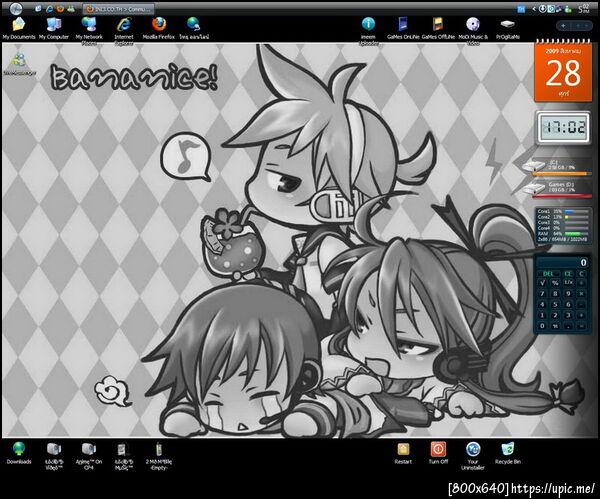Image resolution: width=600 pixels, height=499 pixels.
Task: Click the fourth quick launch icon
Action: click(71, 8)
